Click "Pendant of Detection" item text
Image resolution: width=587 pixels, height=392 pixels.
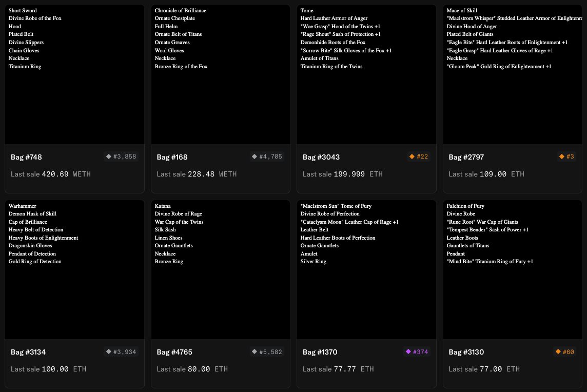(x=32, y=254)
